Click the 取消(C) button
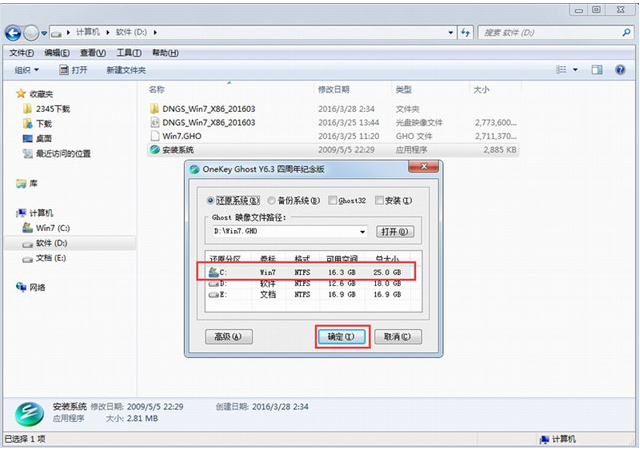This screenshot has width=640, height=450. [x=398, y=336]
